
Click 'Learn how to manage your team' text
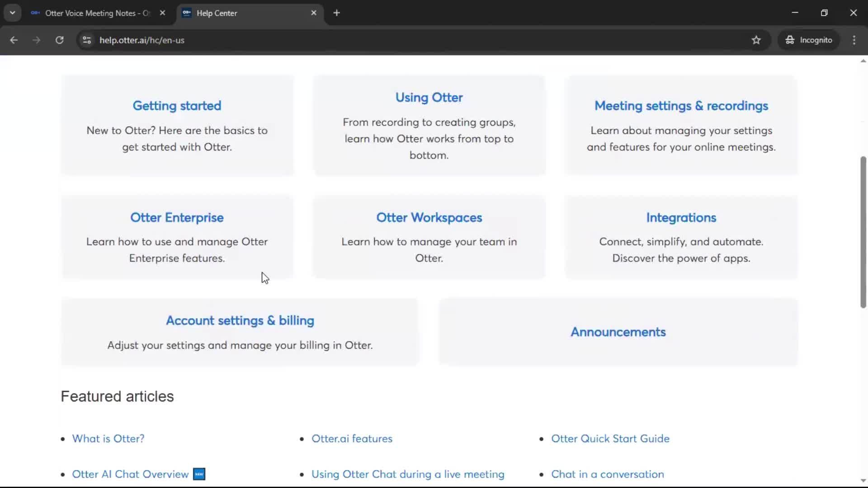(x=429, y=250)
